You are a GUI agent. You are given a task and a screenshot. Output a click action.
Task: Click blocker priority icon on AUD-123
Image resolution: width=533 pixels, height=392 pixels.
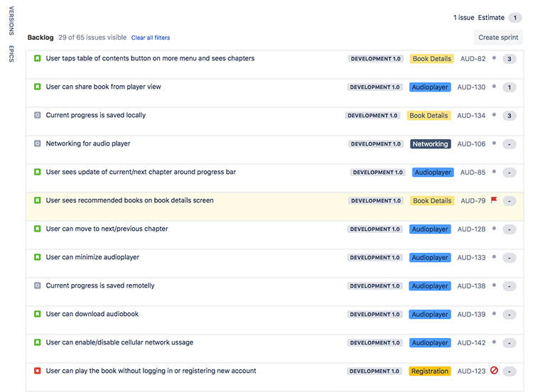coord(494,370)
